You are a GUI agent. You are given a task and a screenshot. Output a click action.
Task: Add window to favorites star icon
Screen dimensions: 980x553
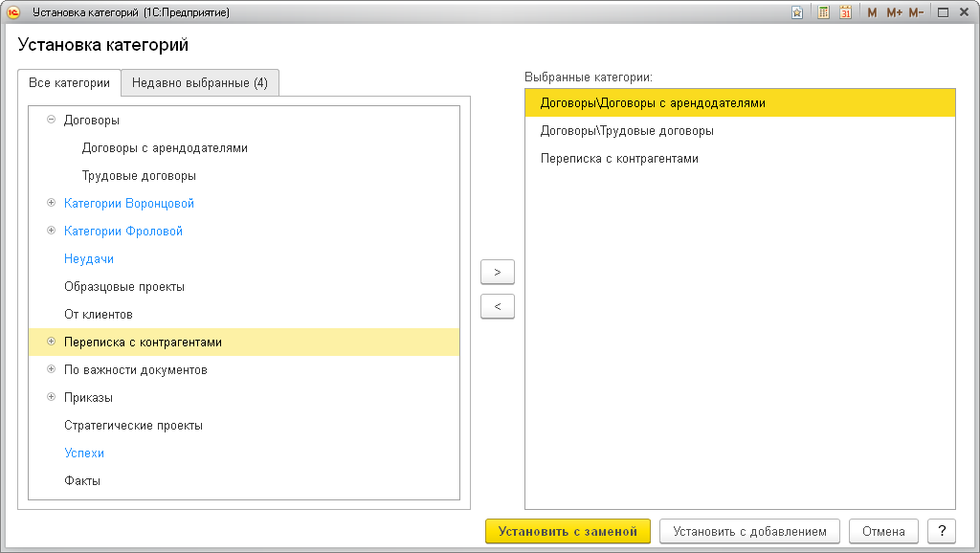click(797, 12)
